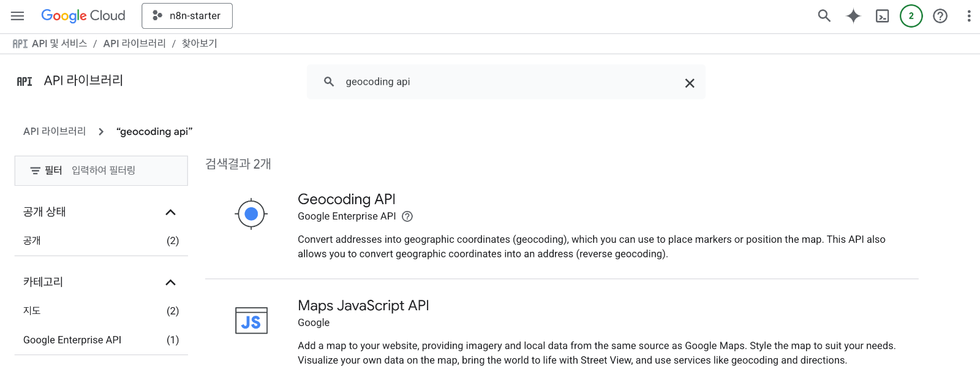980x382 pixels.
Task: Go to 'API 및 서비스' breadcrumb
Action: pyautogui.click(x=59, y=44)
